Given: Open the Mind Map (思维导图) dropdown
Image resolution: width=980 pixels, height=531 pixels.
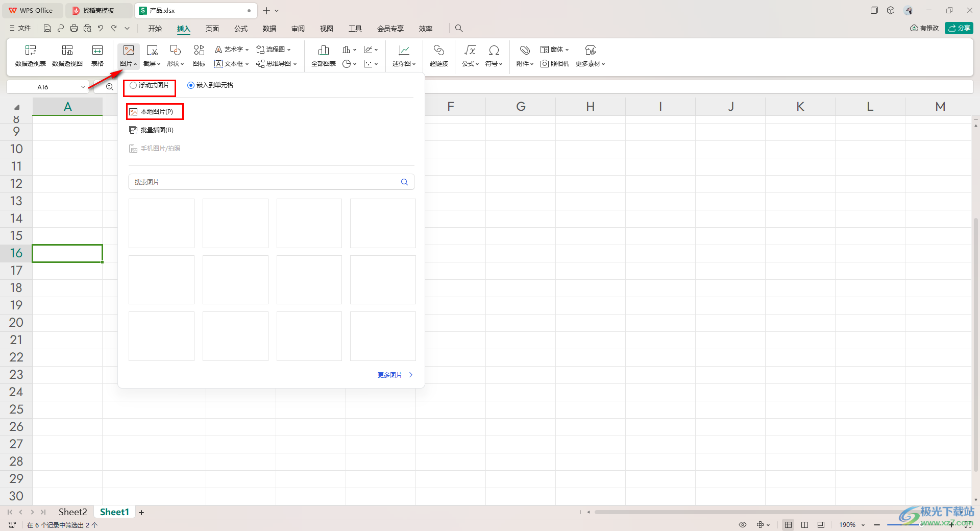Looking at the screenshot, I should (x=277, y=64).
